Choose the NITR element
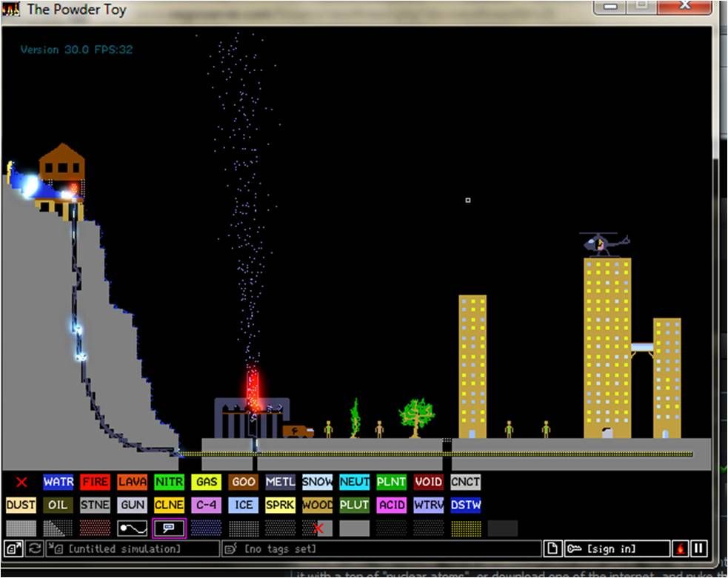 [x=170, y=482]
